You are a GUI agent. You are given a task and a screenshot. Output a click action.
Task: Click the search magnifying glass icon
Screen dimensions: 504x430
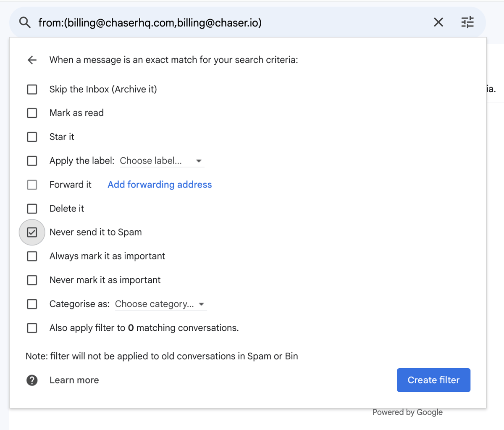tap(25, 22)
